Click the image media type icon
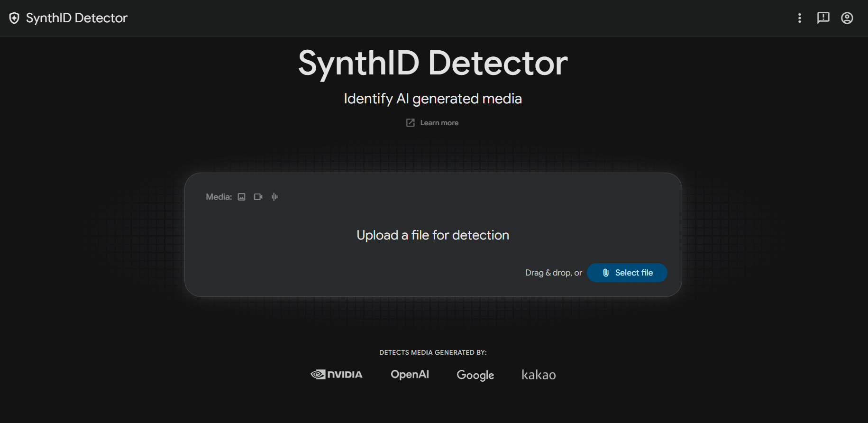 tap(242, 197)
